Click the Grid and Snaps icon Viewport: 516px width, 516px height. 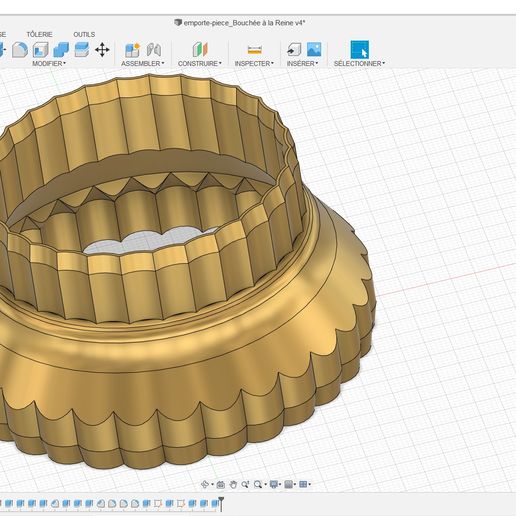(x=289, y=484)
